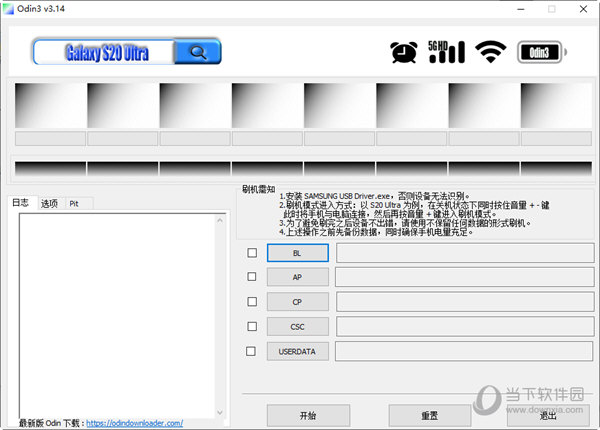
Task: Click the alarm clock icon
Action: pyautogui.click(x=404, y=51)
